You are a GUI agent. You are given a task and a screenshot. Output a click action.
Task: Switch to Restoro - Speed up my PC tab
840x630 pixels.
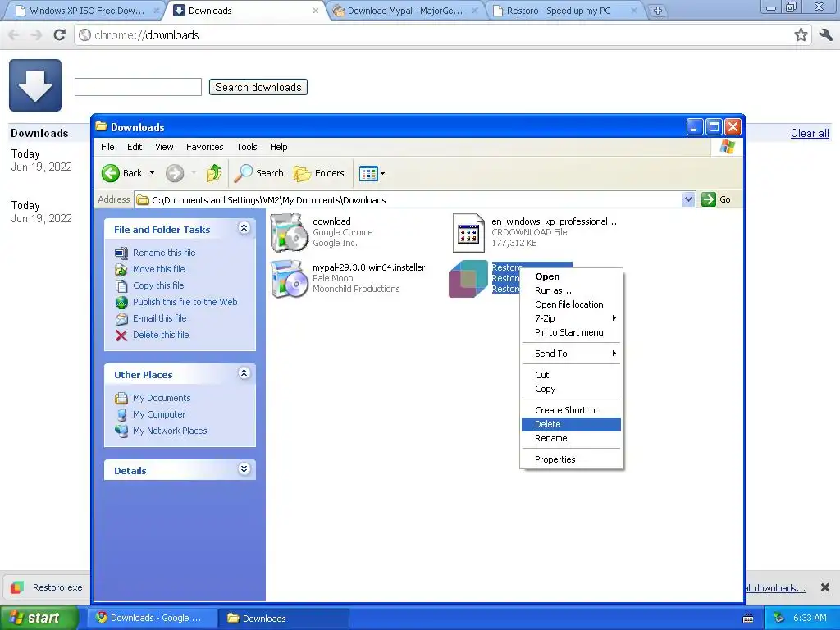pyautogui.click(x=565, y=11)
